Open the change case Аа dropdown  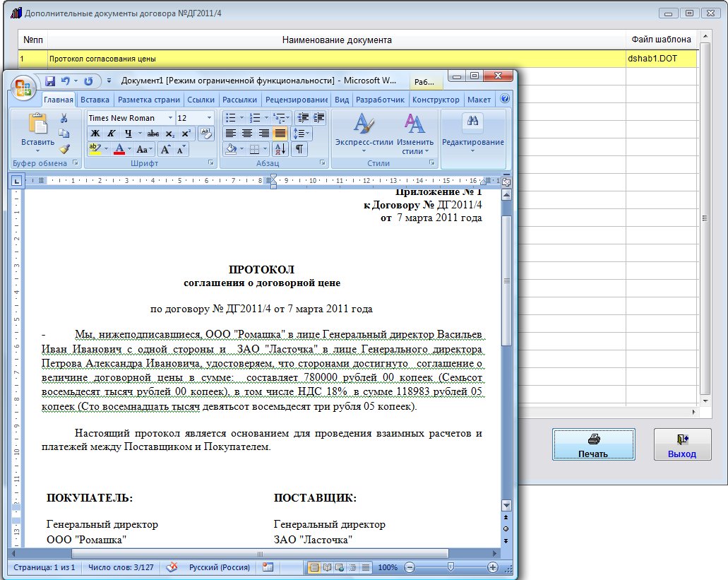click(144, 150)
